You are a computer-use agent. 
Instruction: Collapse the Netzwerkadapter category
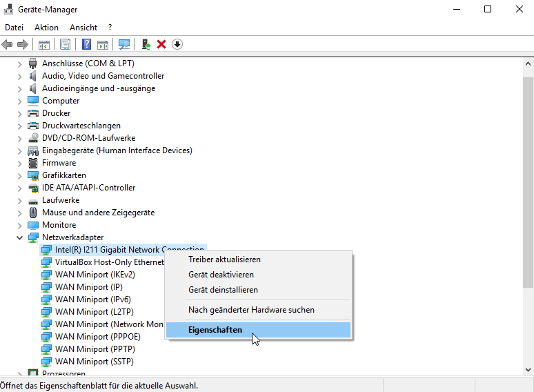(x=20, y=237)
